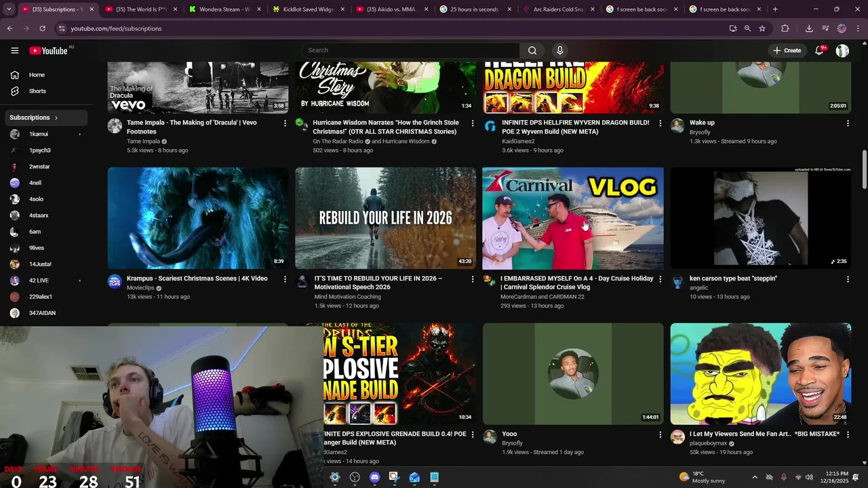
Task: Go to the YouTube logo homepage
Action: [49, 51]
